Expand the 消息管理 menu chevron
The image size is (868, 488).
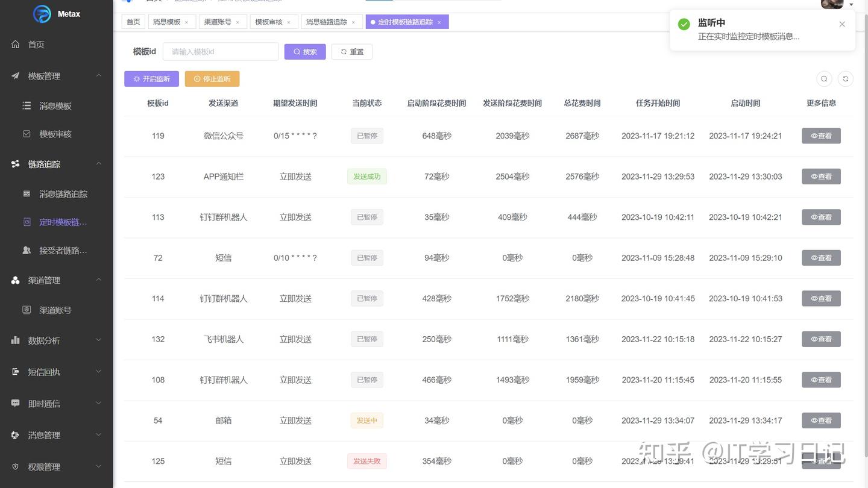[99, 435]
